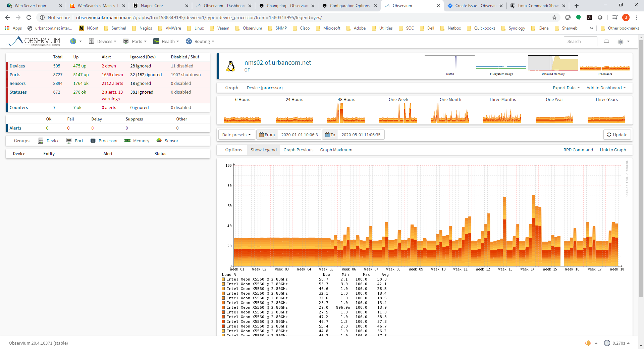Toggle the Graph Previous option
644x349 pixels.
pyautogui.click(x=299, y=150)
